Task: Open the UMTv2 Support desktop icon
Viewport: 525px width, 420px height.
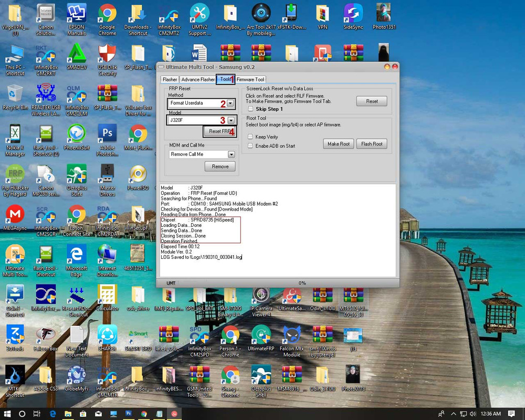Action: 199,19
